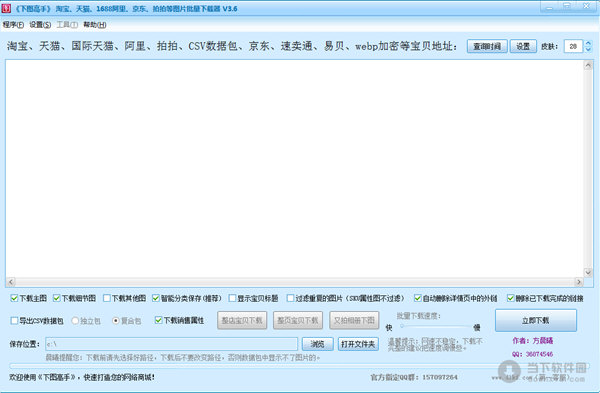Click the horizontal scrollbar left arrow
600x393 pixels.
11,282
